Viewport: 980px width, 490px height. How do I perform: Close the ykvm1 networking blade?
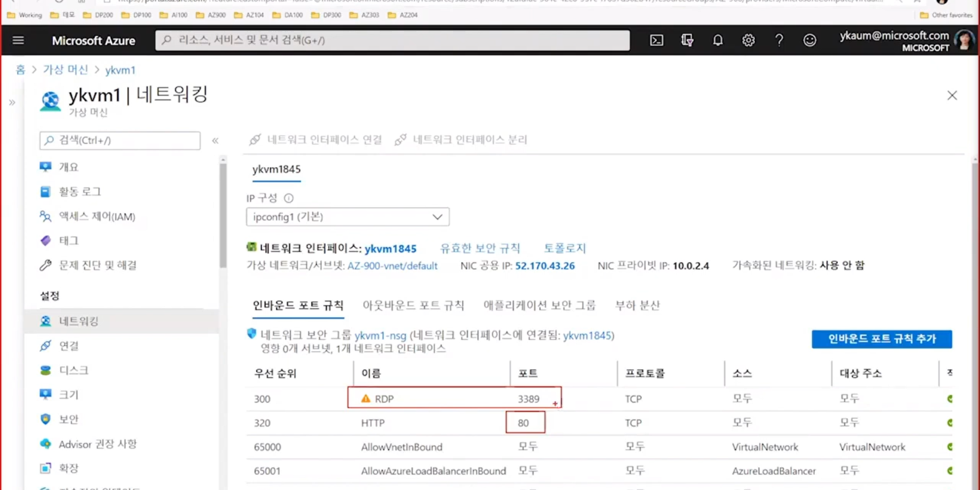952,95
